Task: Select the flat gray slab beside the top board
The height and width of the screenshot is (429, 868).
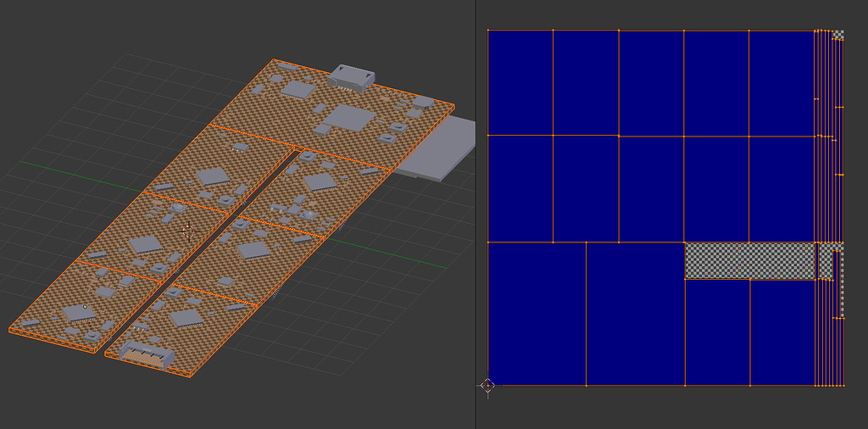Action: click(437, 147)
